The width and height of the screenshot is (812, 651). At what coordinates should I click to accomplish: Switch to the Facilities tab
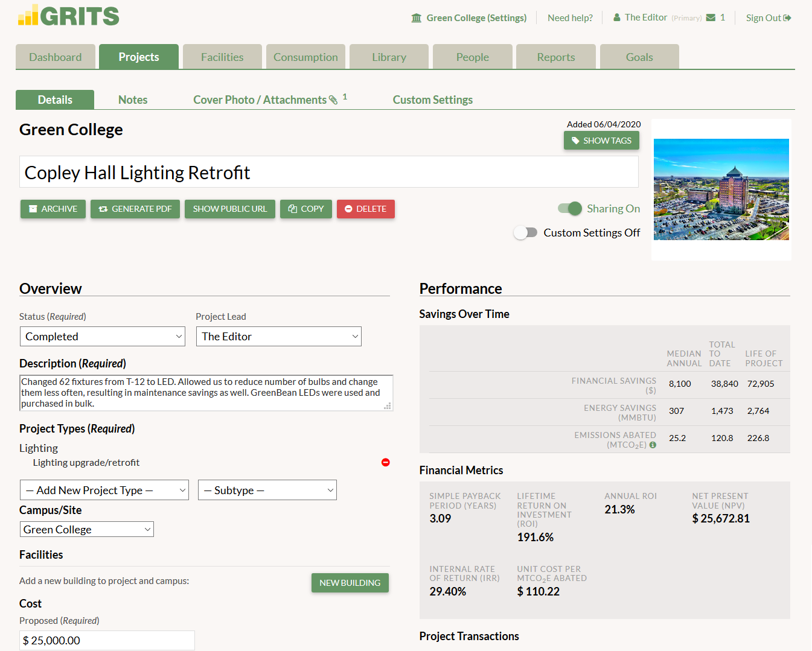click(222, 57)
